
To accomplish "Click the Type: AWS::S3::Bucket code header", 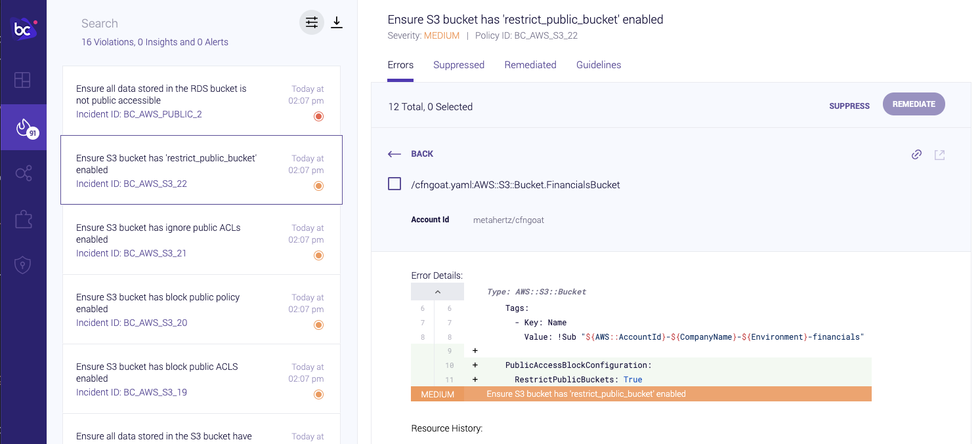I will click(x=536, y=292).
